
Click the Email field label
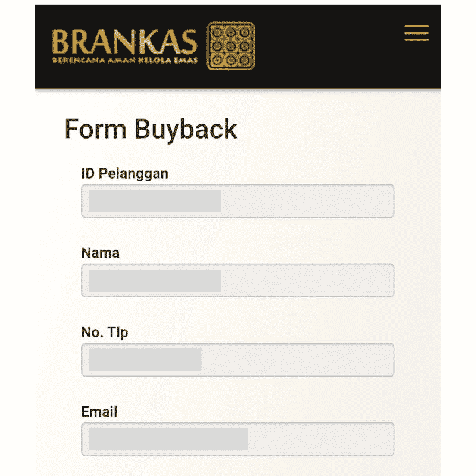[99, 412]
